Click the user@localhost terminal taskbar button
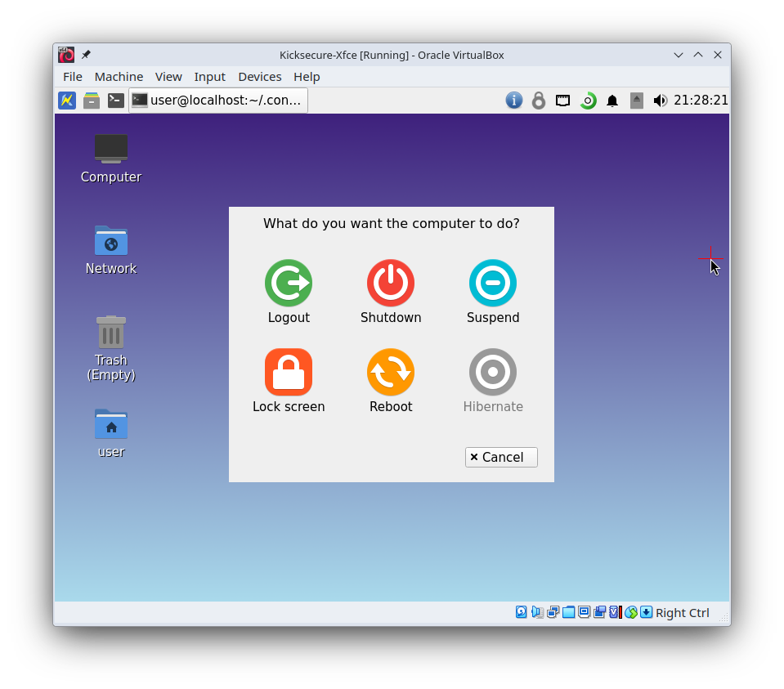This screenshot has height=689, width=784. (217, 101)
